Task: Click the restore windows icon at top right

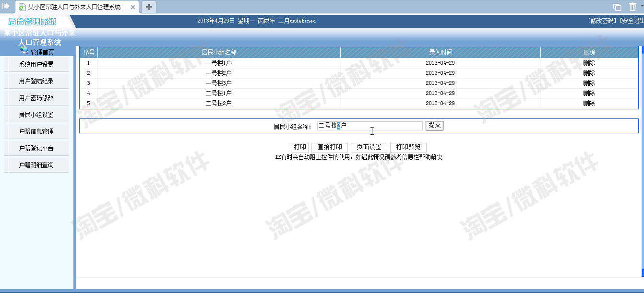Action: point(617,7)
